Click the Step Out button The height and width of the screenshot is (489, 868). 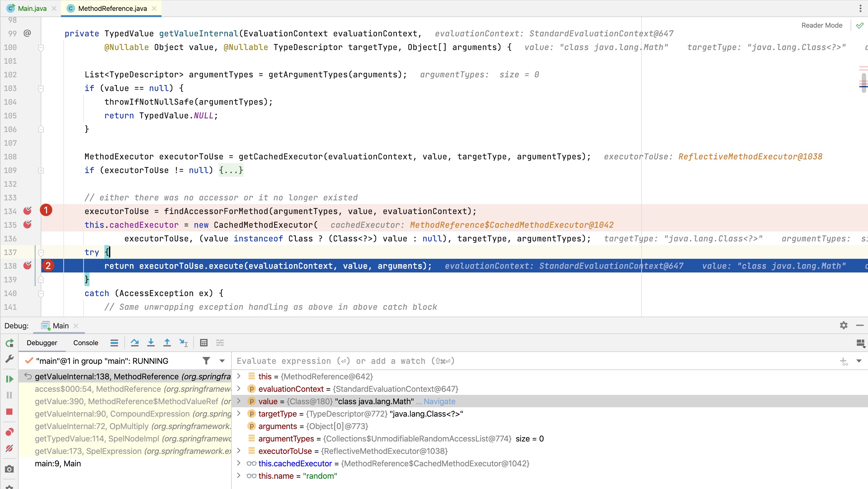[167, 343]
